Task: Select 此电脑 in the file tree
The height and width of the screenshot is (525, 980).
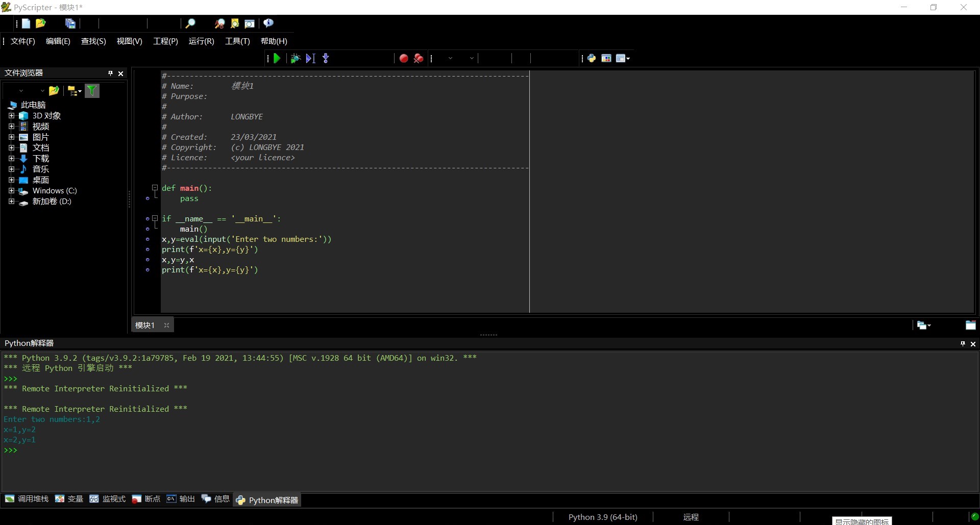Action: (x=33, y=105)
